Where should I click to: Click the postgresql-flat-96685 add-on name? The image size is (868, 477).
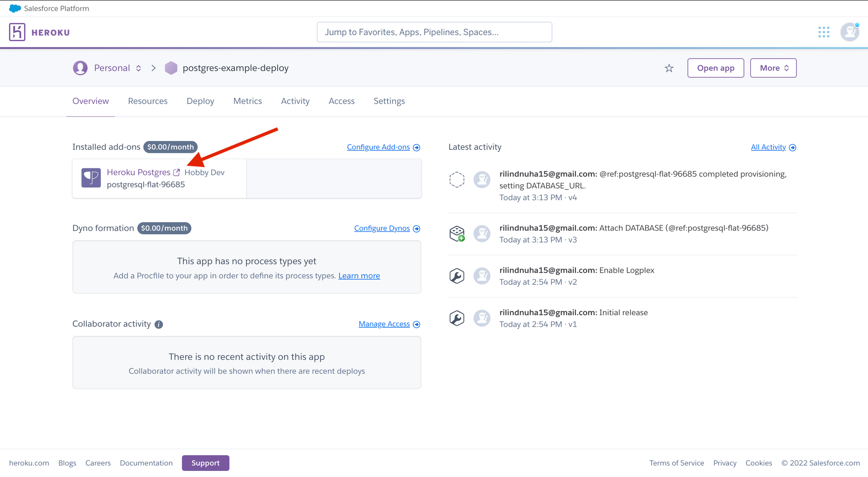coord(146,184)
